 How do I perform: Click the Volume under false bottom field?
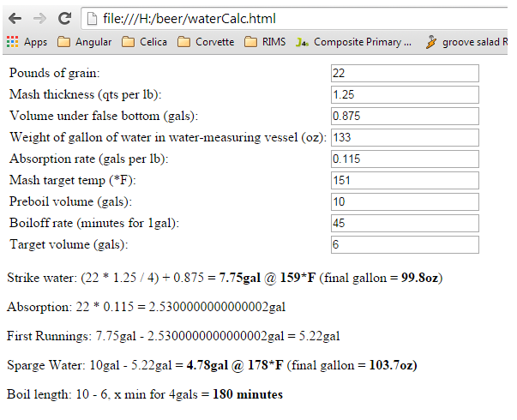(405, 116)
